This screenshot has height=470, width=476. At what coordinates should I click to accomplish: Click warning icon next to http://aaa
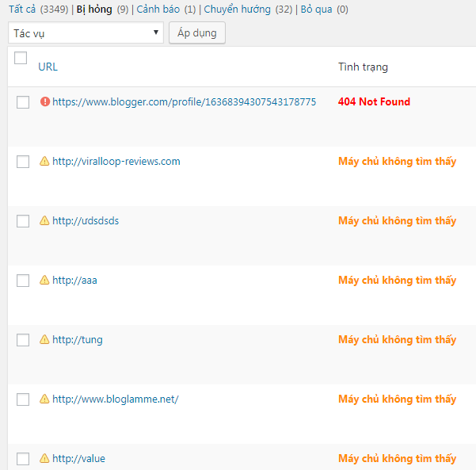(x=44, y=281)
